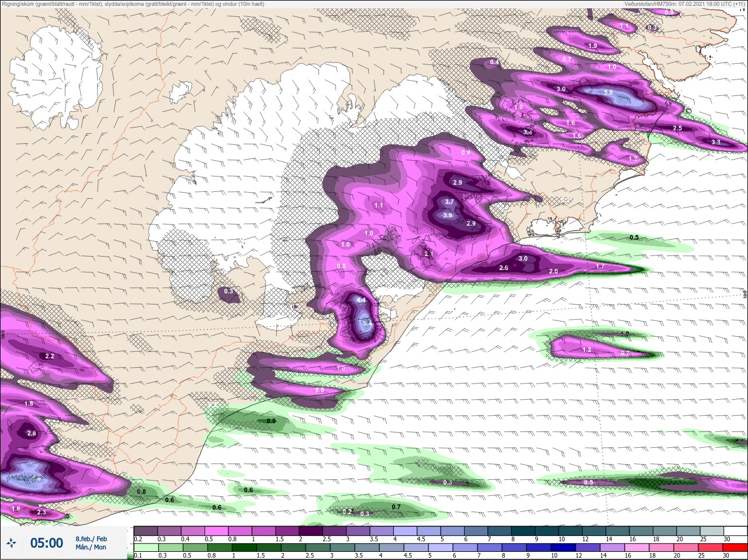
Task: Pick the upper-row legend swatch labeled 0.2
Action: (146, 531)
